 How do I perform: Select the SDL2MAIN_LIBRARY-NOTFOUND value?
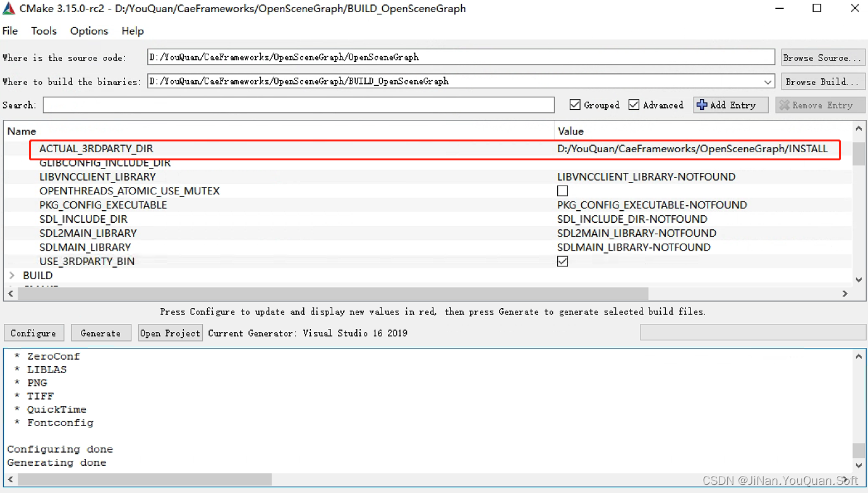click(637, 233)
